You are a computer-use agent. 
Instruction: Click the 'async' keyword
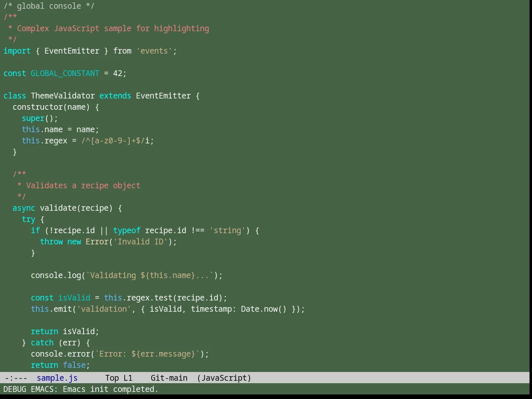pyautogui.click(x=24, y=208)
